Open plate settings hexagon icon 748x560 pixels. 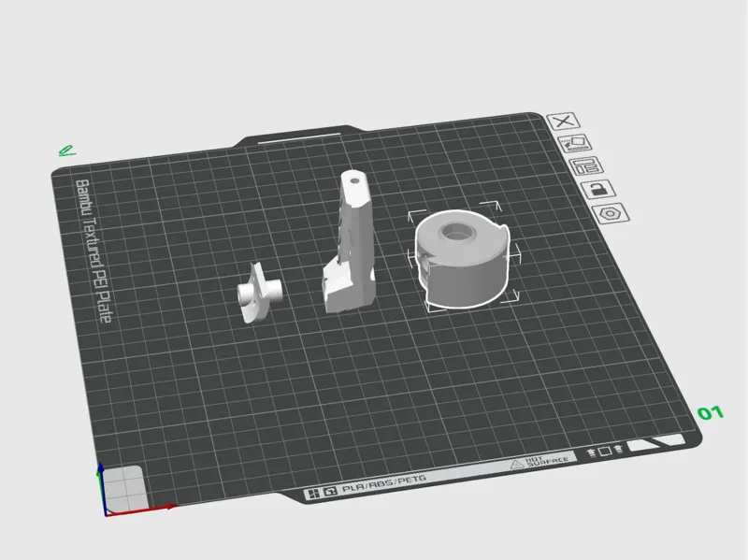pos(611,213)
